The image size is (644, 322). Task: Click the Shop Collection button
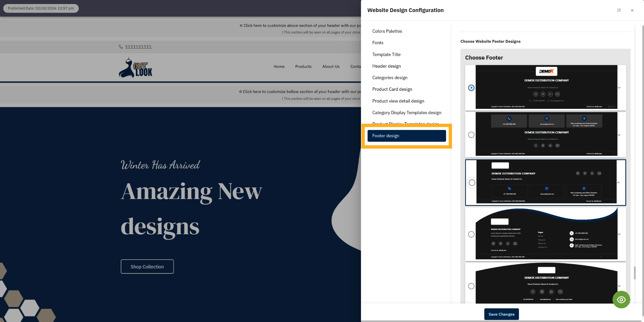coord(147,266)
